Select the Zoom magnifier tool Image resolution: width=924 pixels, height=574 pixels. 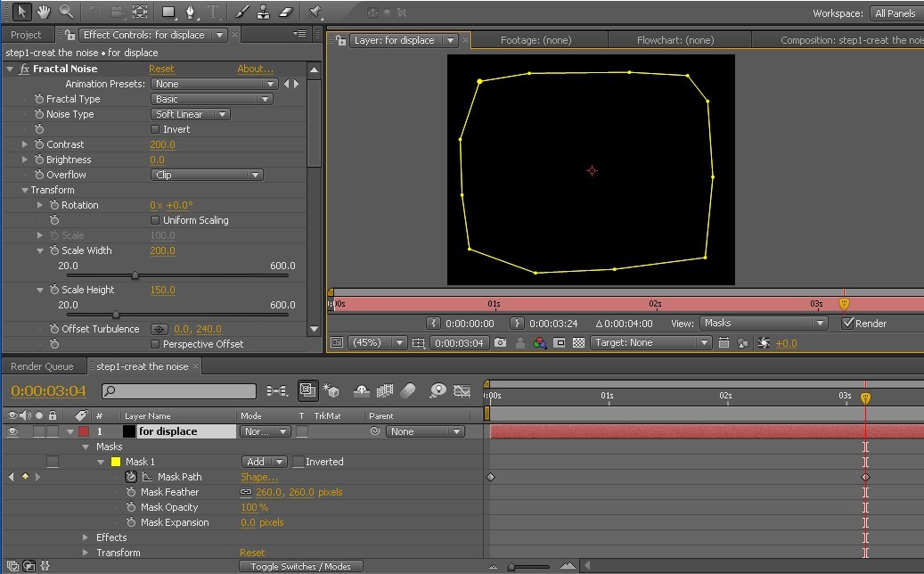[66, 12]
